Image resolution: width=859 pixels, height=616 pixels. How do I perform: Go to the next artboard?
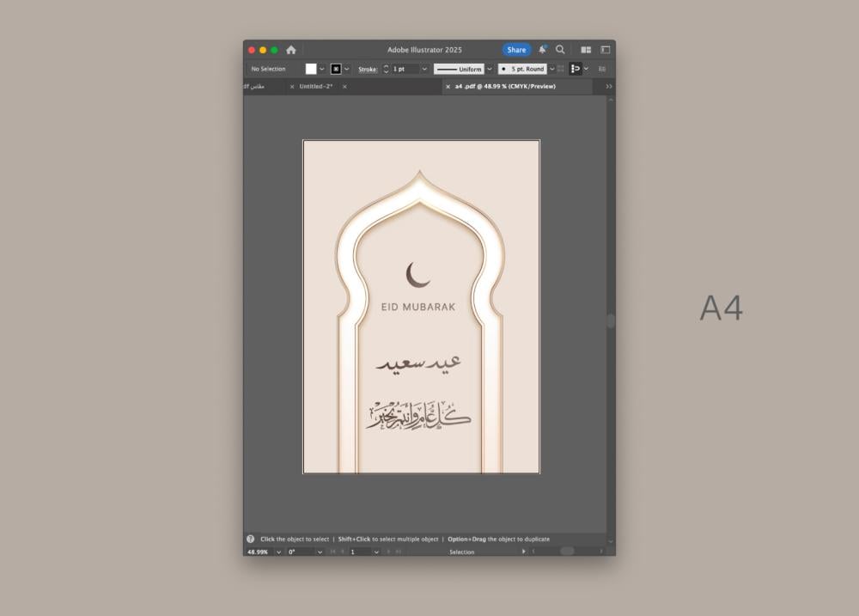point(388,552)
